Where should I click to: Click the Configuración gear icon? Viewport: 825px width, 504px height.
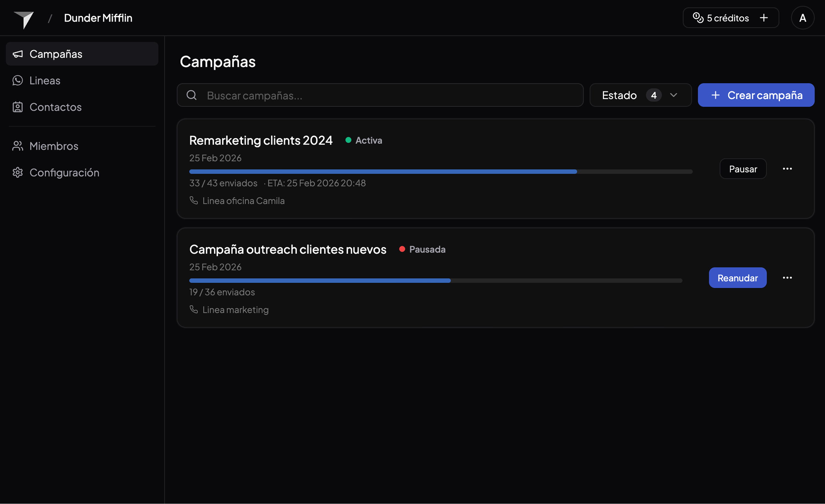coord(18,172)
